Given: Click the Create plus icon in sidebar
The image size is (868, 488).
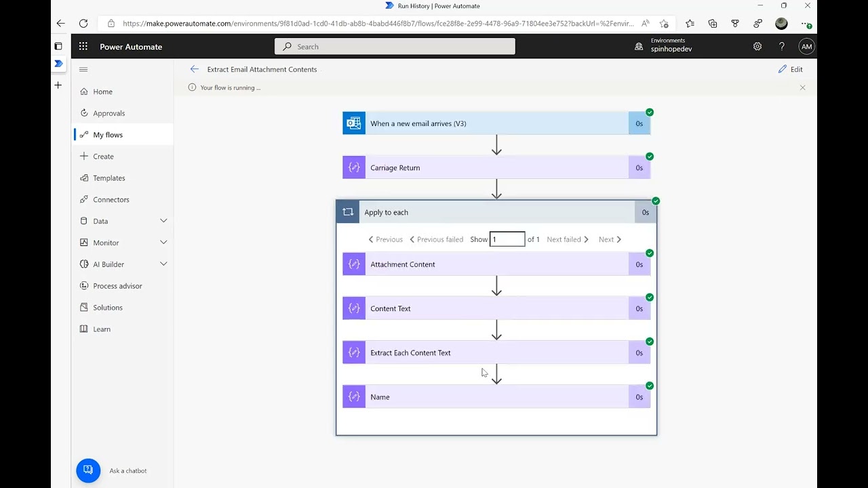Looking at the screenshot, I should coord(84,157).
